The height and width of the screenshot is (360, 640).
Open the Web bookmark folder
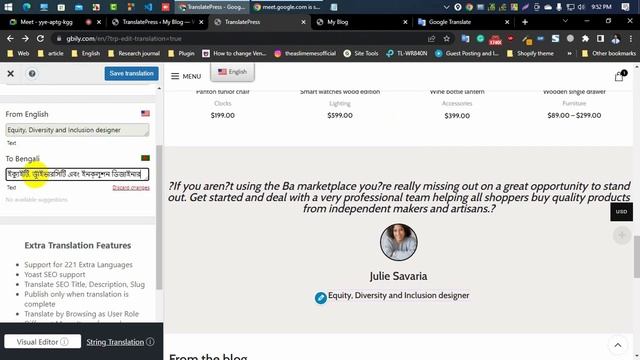(x=18, y=53)
